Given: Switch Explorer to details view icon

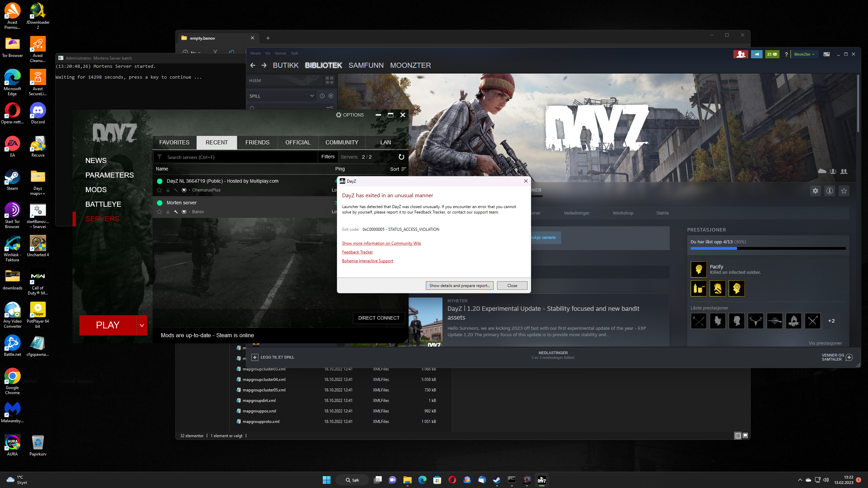Looking at the screenshot, I should pos(738,436).
